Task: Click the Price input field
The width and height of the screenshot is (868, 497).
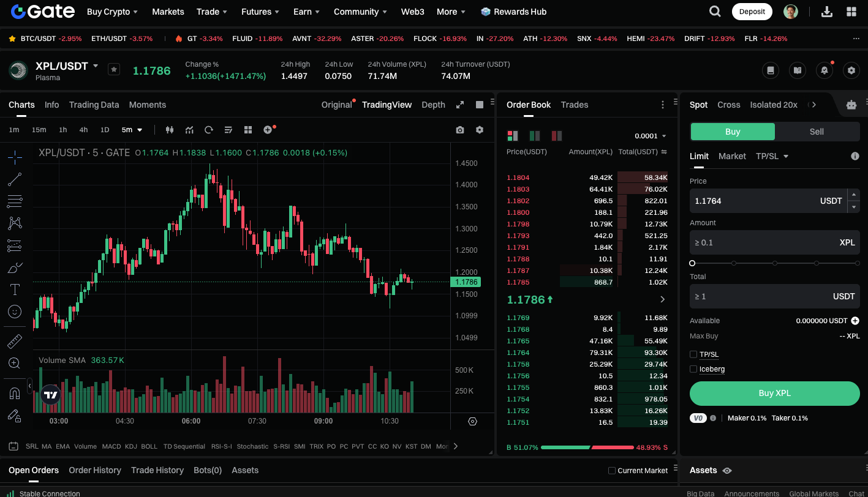Action: 768,201
